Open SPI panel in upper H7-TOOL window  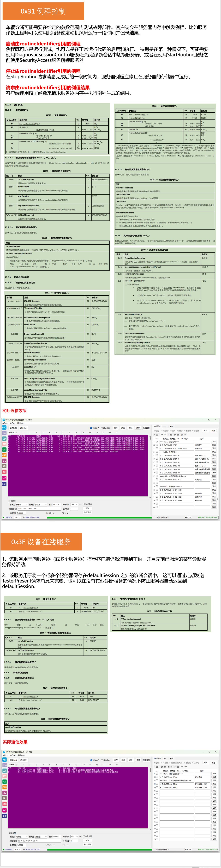(4, 466)
